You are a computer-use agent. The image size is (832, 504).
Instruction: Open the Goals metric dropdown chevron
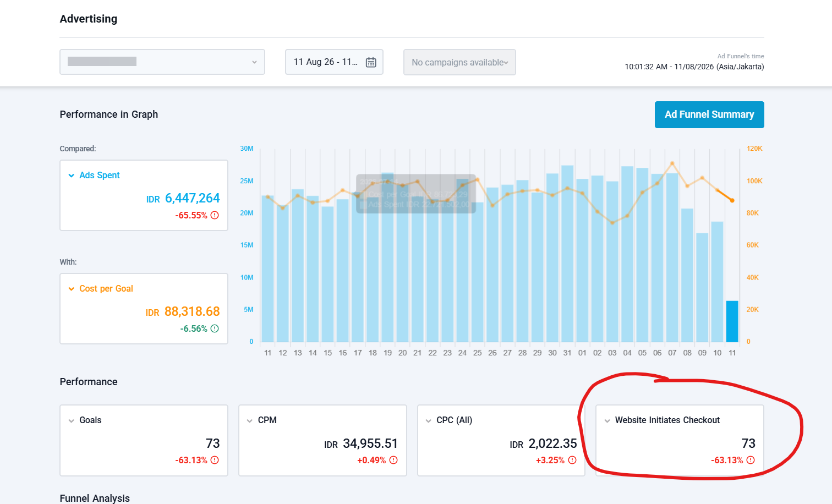pos(71,421)
